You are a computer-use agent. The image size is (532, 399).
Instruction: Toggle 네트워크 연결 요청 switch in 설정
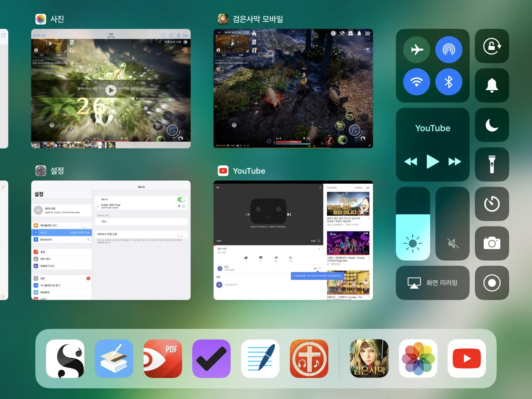[181, 234]
